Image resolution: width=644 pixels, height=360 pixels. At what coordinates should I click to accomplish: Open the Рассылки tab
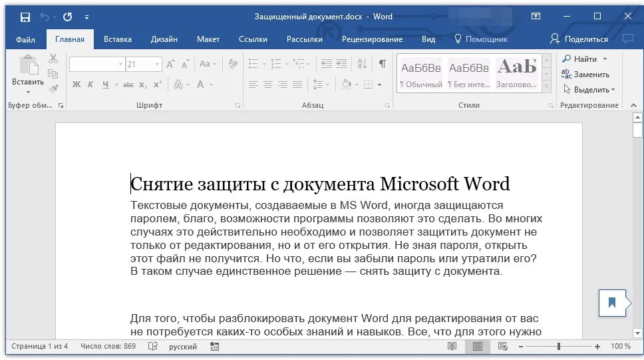[304, 39]
